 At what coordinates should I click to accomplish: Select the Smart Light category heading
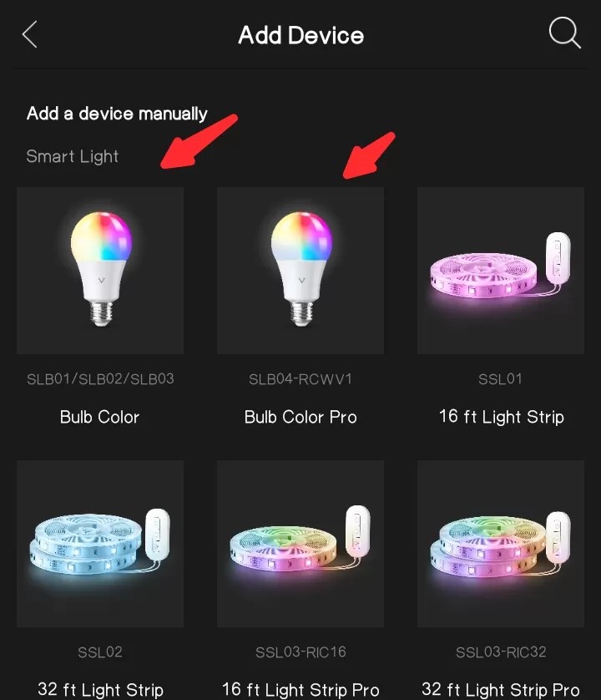pyautogui.click(x=73, y=157)
